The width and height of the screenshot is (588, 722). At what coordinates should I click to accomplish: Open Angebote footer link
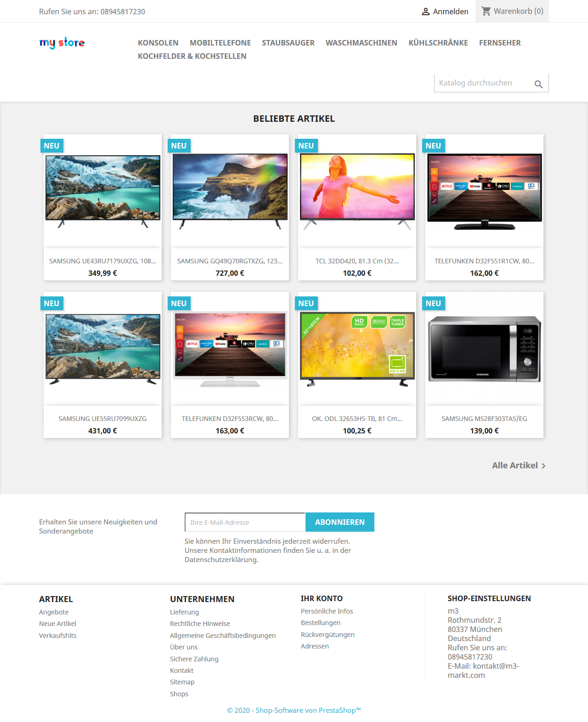tap(54, 612)
